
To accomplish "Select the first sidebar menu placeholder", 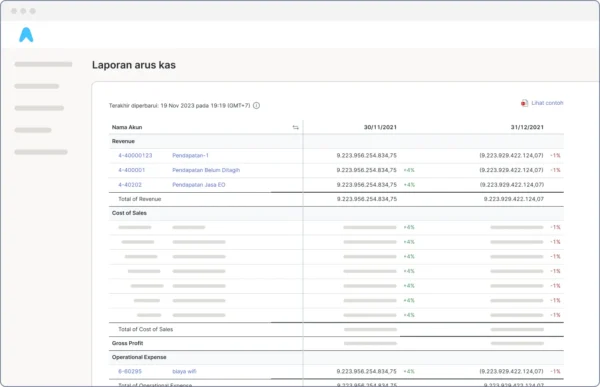I will pyautogui.click(x=43, y=64).
